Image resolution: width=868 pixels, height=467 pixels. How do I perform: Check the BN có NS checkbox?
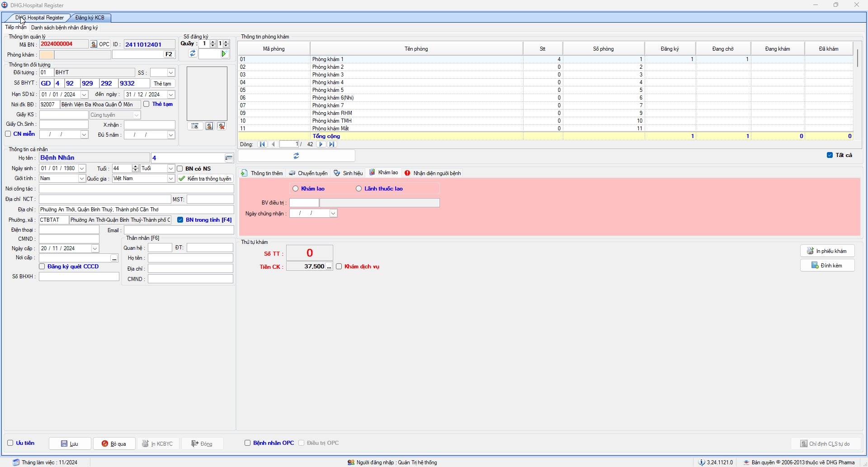180,169
